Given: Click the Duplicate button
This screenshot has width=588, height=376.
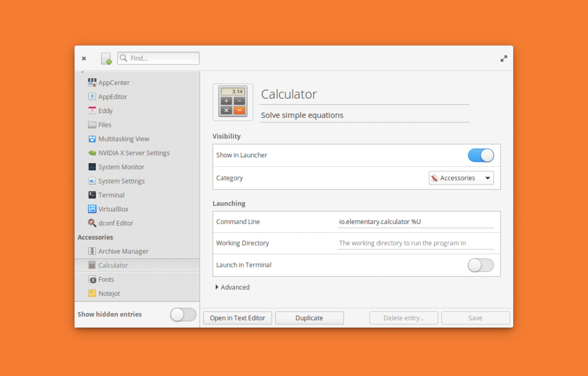Looking at the screenshot, I should (x=310, y=318).
